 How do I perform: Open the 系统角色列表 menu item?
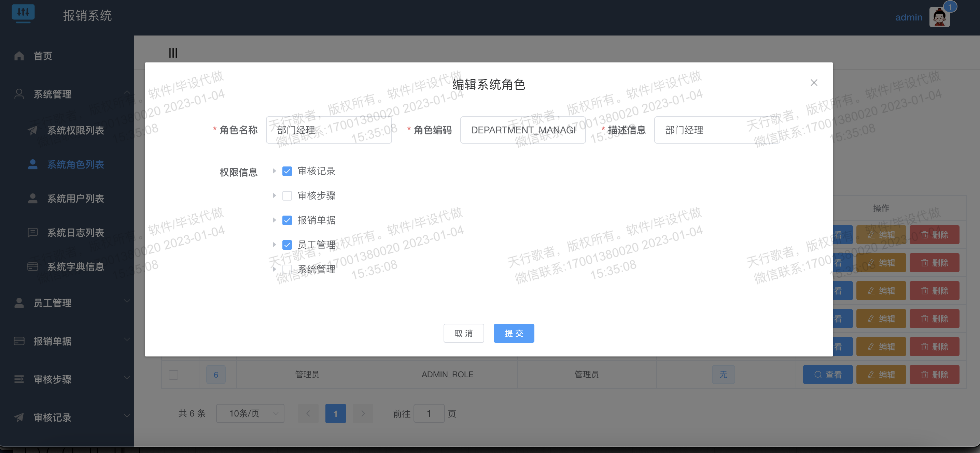(75, 164)
